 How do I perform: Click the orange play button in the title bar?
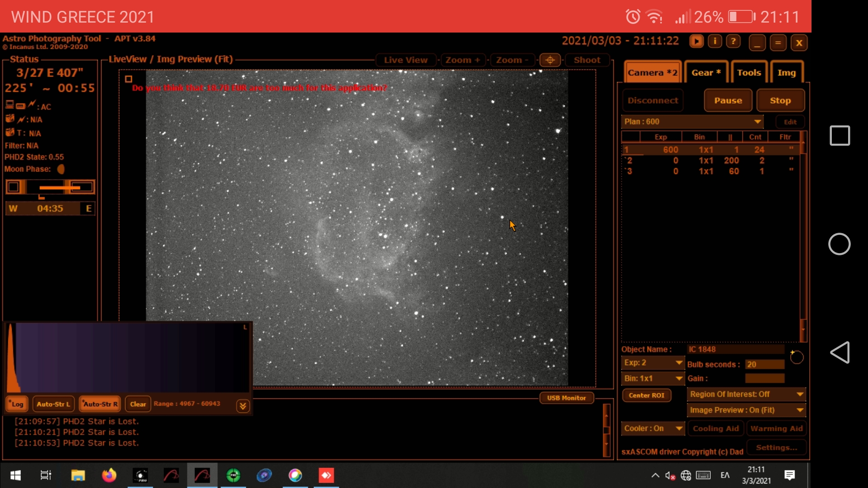click(x=696, y=42)
